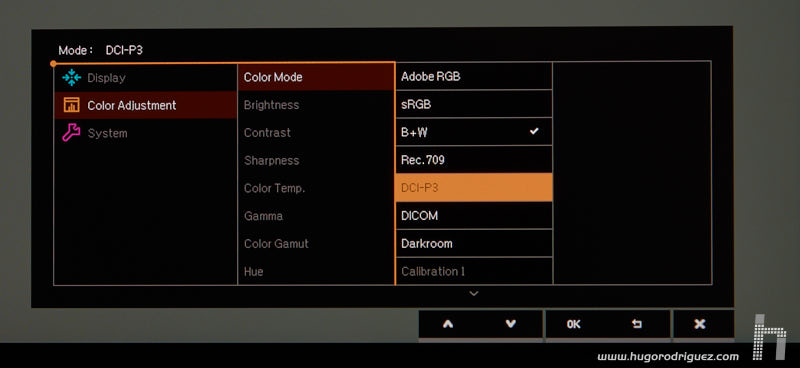Choose the checked B+W color mode
The height and width of the screenshot is (368, 800).
(x=473, y=132)
